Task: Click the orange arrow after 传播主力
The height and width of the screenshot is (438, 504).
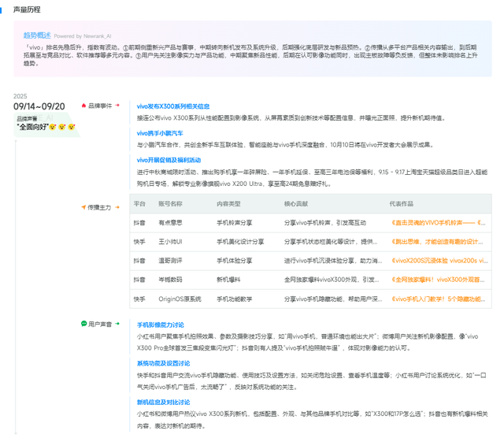Action: (117, 207)
